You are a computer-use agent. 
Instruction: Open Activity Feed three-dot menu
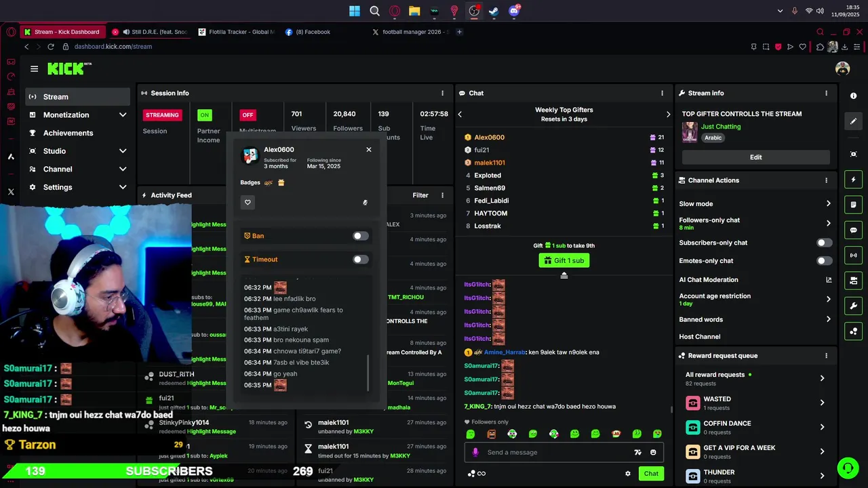tap(443, 195)
